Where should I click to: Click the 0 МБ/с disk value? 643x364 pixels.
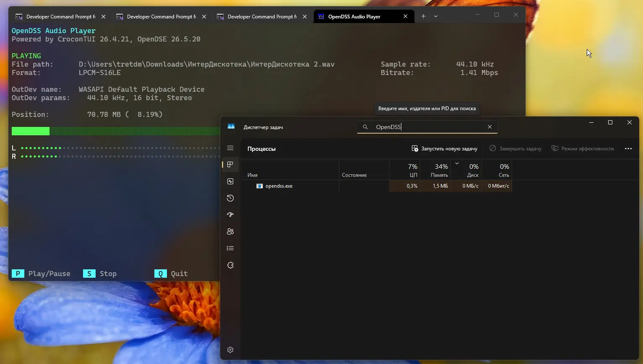(x=471, y=186)
